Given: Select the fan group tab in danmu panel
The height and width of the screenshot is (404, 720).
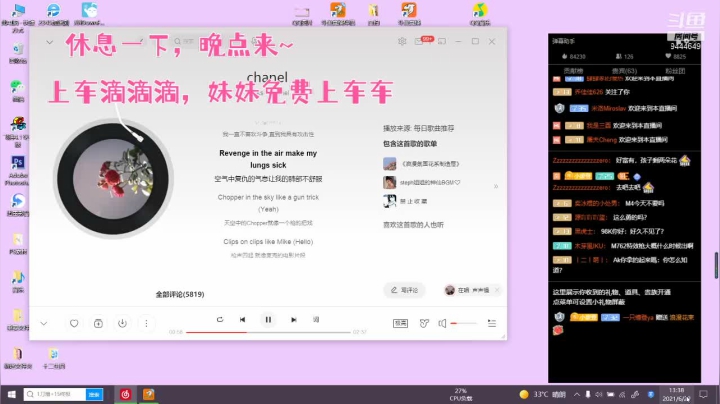Looking at the screenshot, I should click(675, 71).
